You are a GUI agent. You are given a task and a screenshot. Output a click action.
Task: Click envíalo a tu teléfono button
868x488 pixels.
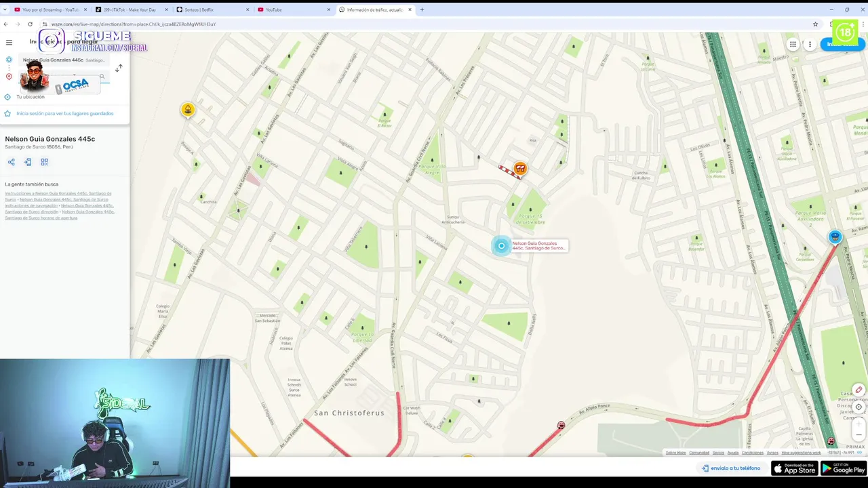click(731, 468)
